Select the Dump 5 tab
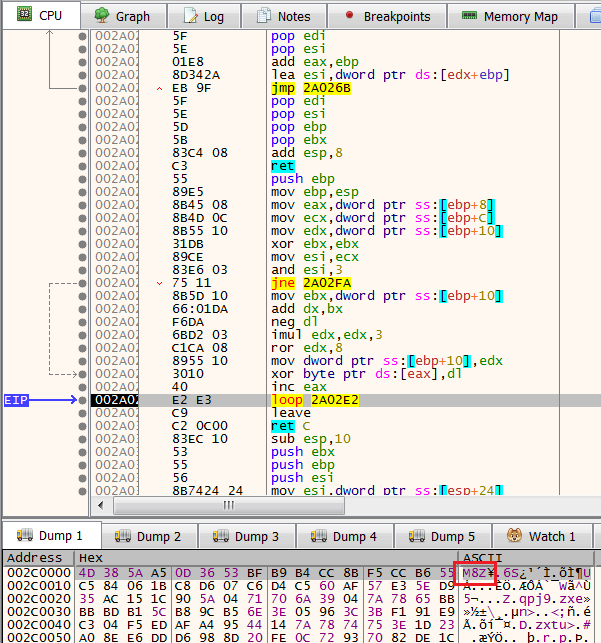The image size is (601, 643). (443, 536)
